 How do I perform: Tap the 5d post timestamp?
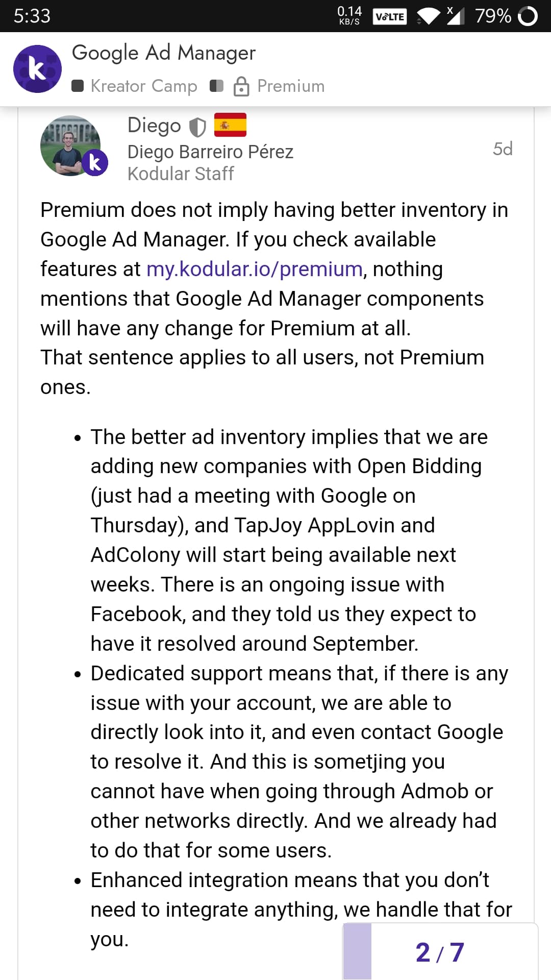coord(503,149)
